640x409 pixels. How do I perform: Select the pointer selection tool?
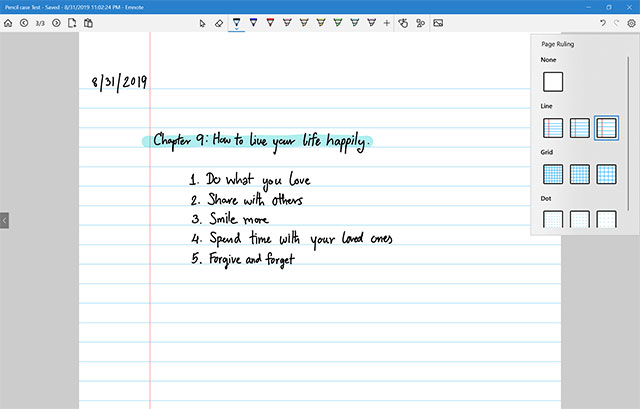(202, 22)
